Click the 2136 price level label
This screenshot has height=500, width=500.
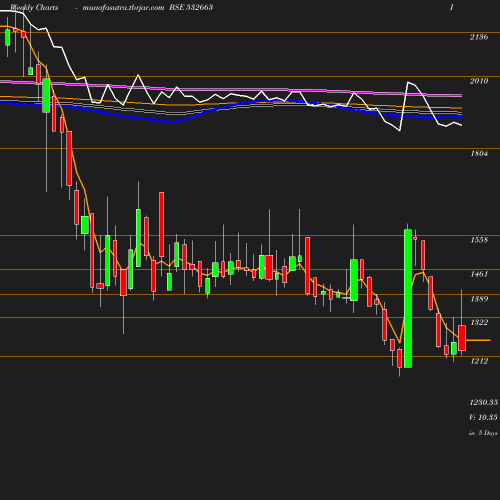tap(479, 37)
